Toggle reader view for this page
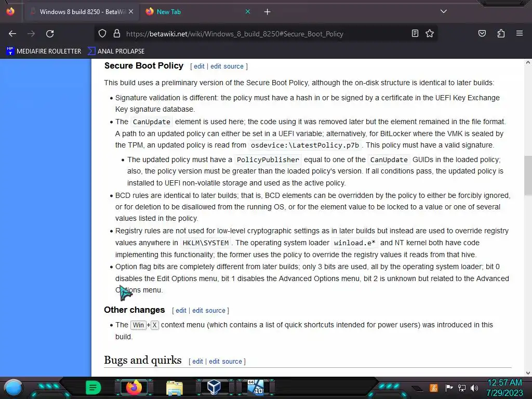The height and width of the screenshot is (399, 532). (x=415, y=34)
